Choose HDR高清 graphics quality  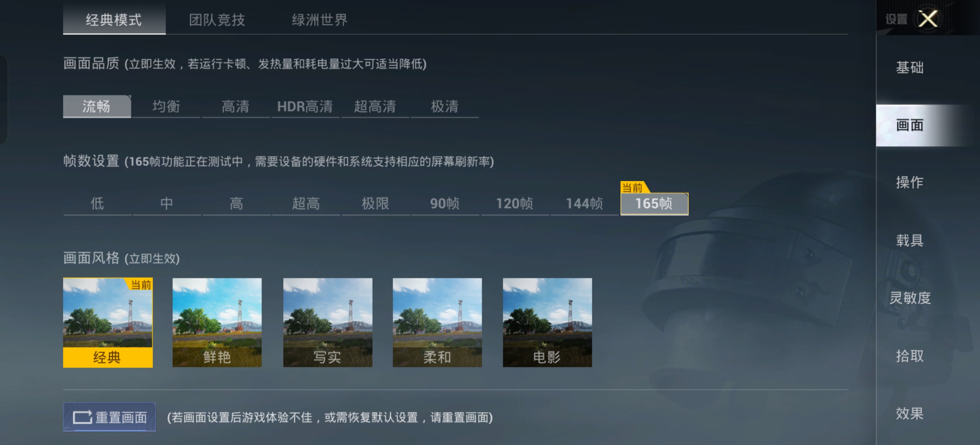[x=305, y=106]
